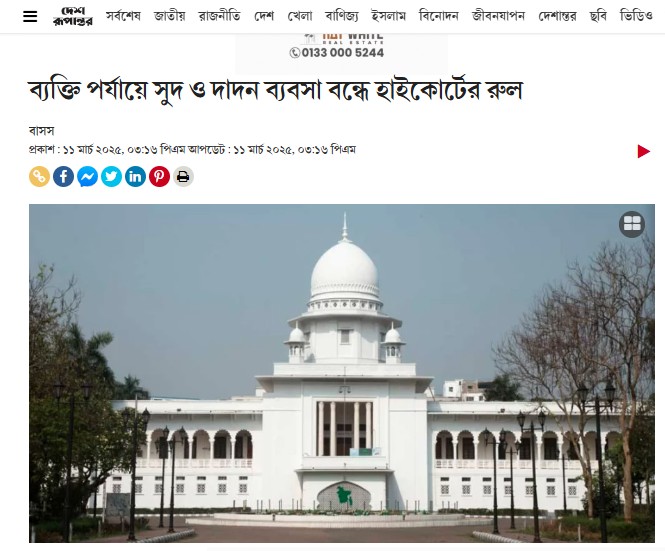This screenshot has height=551, width=665.
Task: Share the article on Facebook
Action: pos(64,176)
